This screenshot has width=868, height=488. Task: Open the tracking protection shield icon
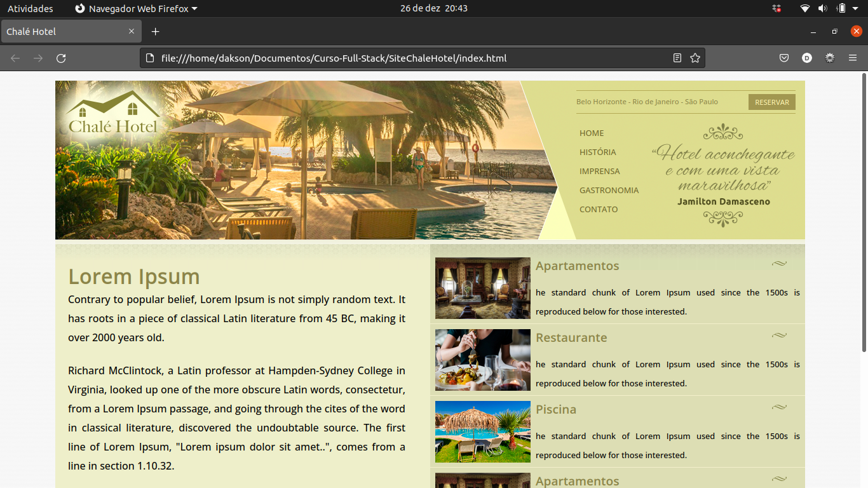(783, 57)
